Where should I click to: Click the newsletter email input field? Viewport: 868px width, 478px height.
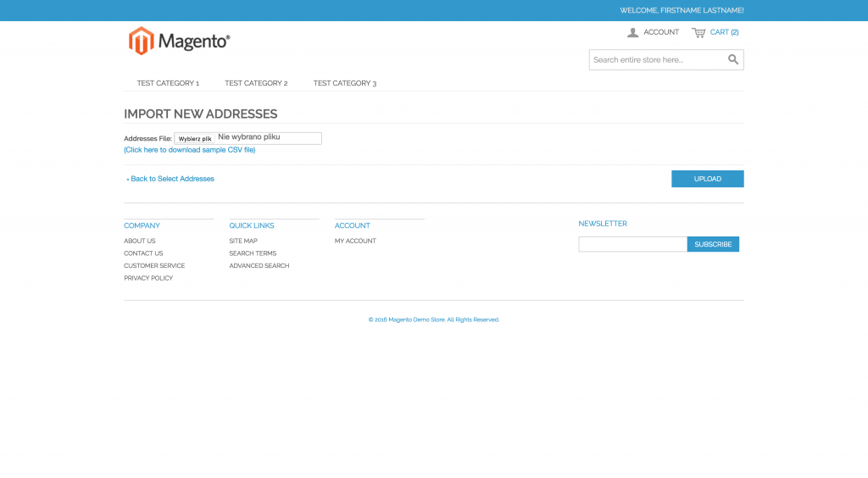pyautogui.click(x=632, y=244)
